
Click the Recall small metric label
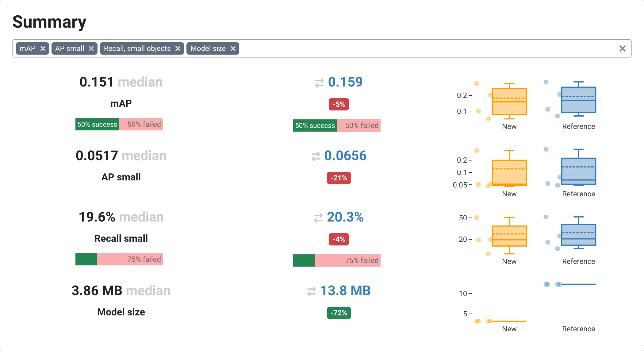[121, 238]
